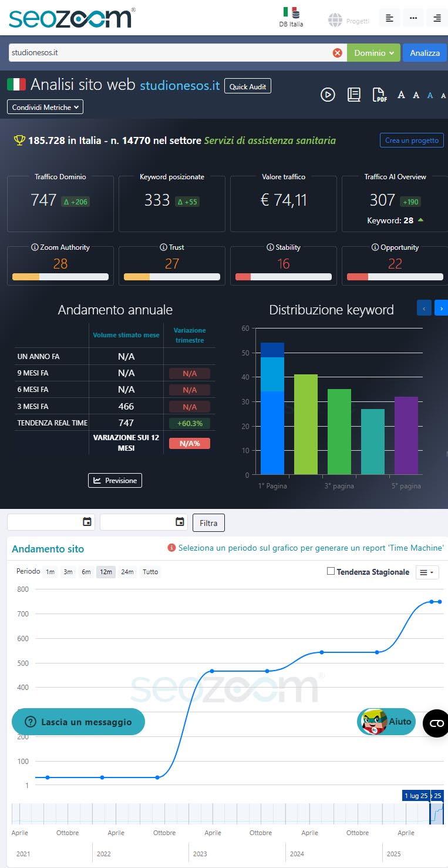Export the analysis as PDF

coord(379,95)
